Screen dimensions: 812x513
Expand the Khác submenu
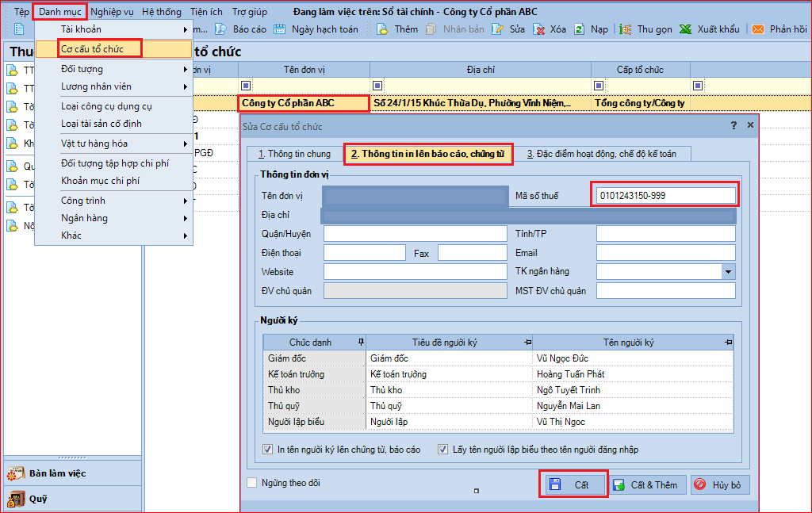(x=186, y=236)
